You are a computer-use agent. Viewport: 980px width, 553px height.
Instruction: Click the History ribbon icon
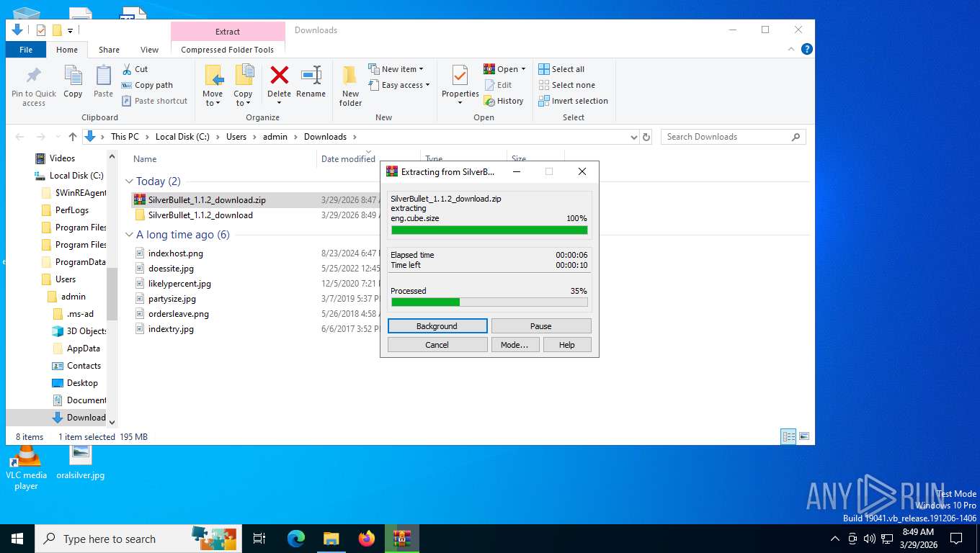[x=489, y=101]
